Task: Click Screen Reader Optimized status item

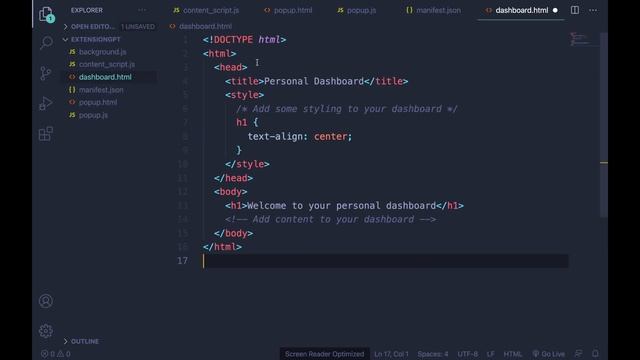Action: click(x=324, y=354)
